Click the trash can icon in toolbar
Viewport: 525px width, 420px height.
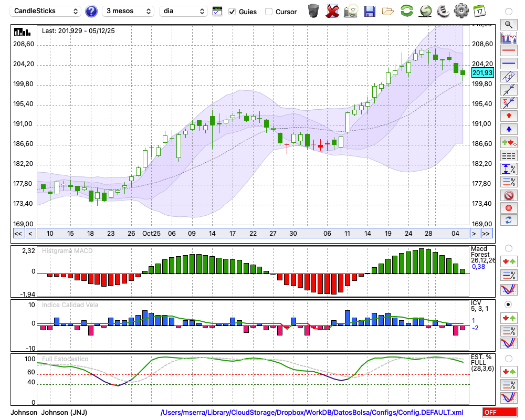(313, 11)
